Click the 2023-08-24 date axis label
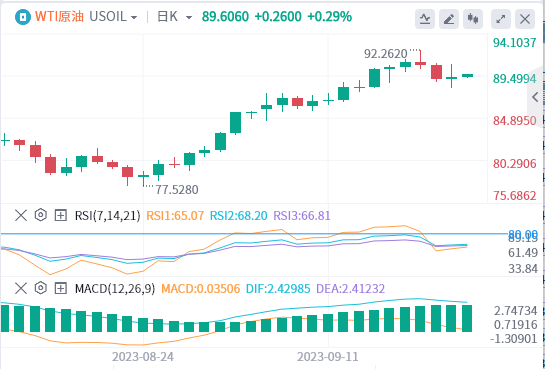545x369 pixels. click(x=143, y=356)
